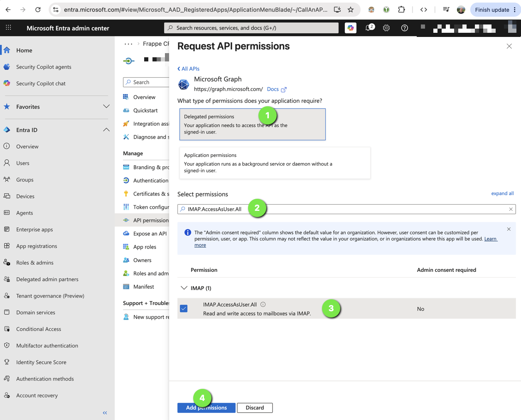
Task: Collapse the left sidebar with double chevron
Action: click(x=105, y=413)
